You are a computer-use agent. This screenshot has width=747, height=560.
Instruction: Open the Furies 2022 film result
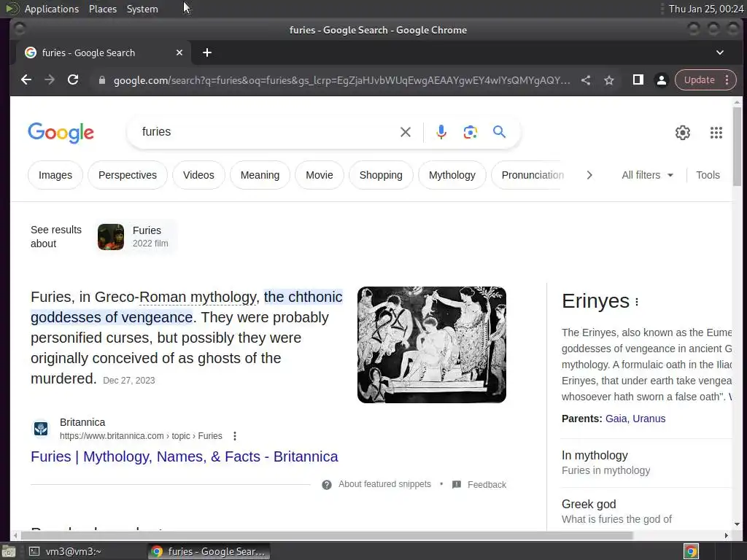(x=136, y=237)
